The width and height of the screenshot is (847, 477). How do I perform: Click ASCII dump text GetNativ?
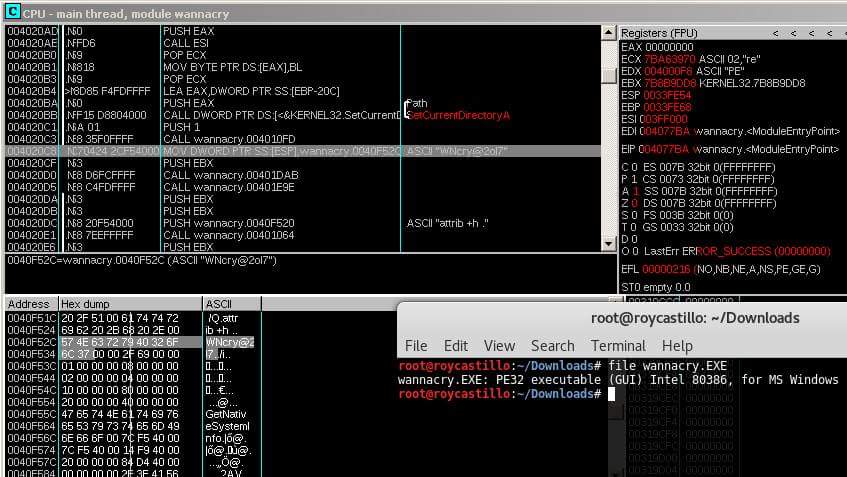(226, 414)
